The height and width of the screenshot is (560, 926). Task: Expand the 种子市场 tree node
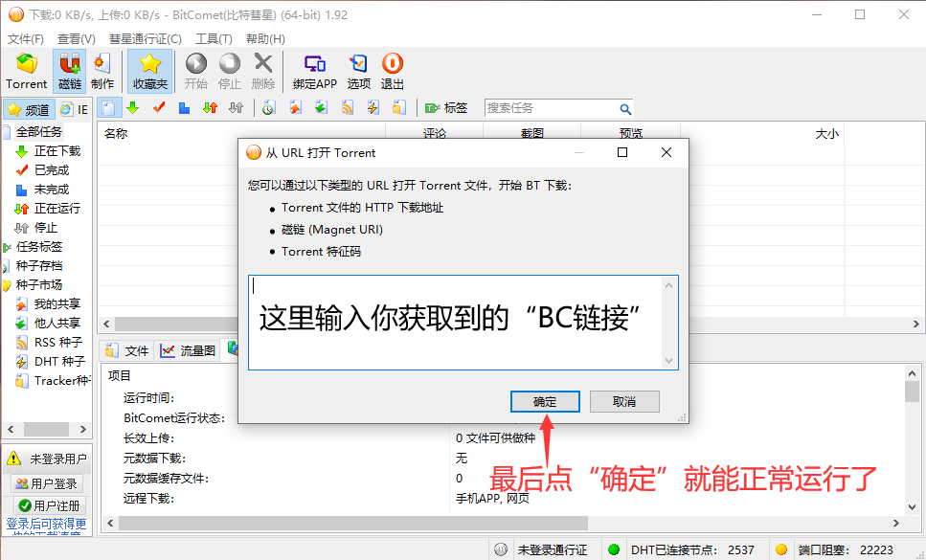tap(7, 285)
